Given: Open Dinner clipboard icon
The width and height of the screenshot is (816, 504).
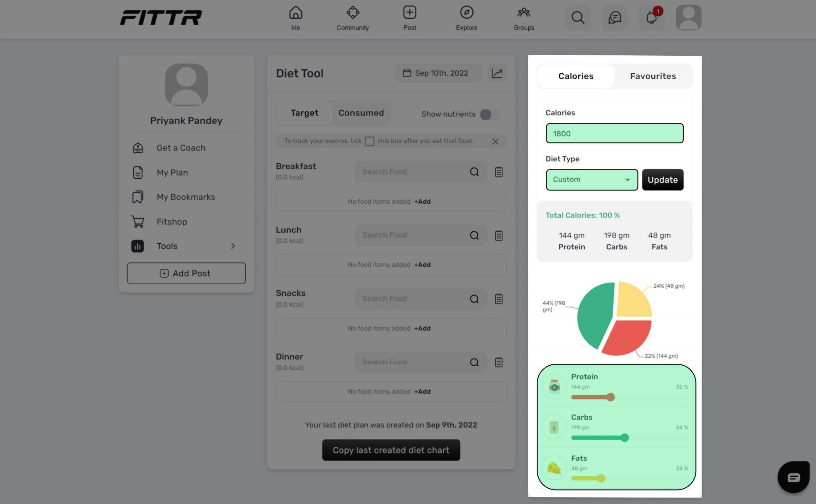Looking at the screenshot, I should click(x=499, y=362).
